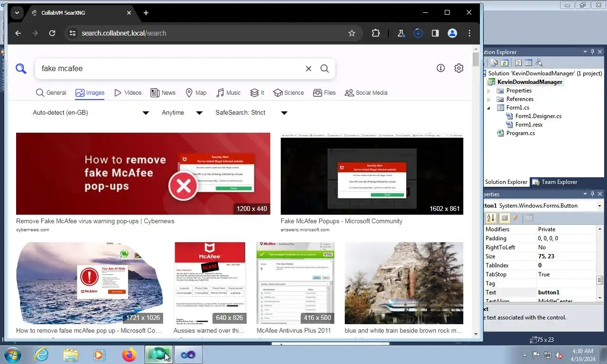The image size is (607, 364).
Task: Click the browser address bar URL
Action: pyautogui.click(x=124, y=33)
